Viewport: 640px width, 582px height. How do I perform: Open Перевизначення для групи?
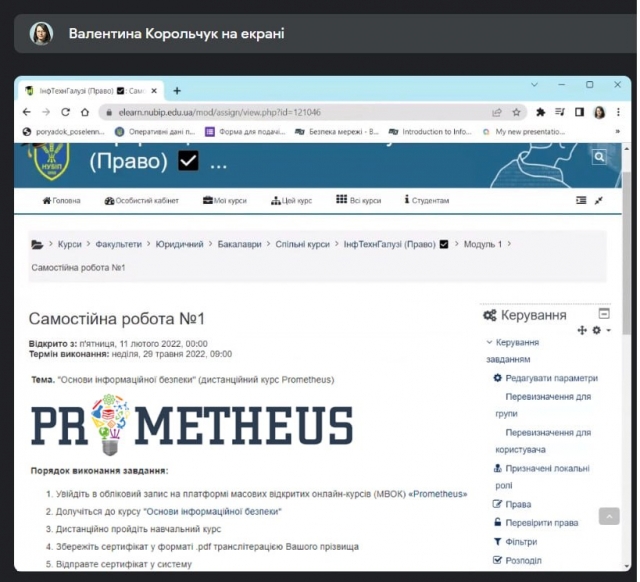[543, 405]
